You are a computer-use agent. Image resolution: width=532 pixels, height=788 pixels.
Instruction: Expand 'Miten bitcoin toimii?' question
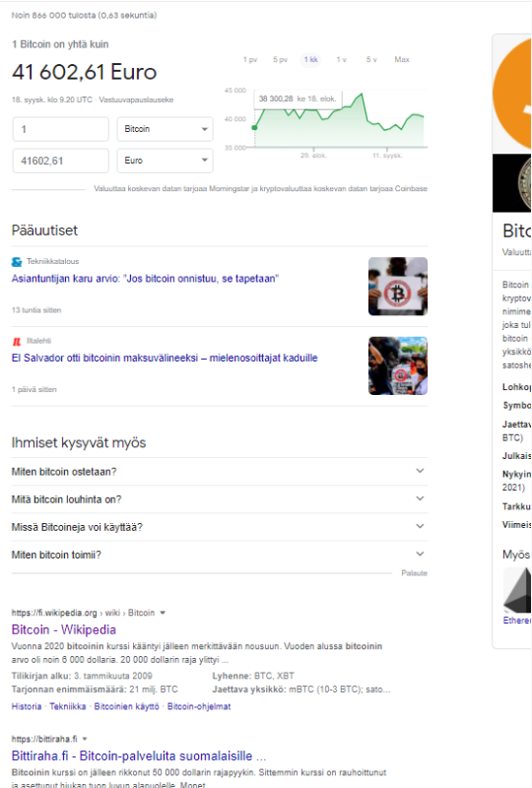(220, 555)
